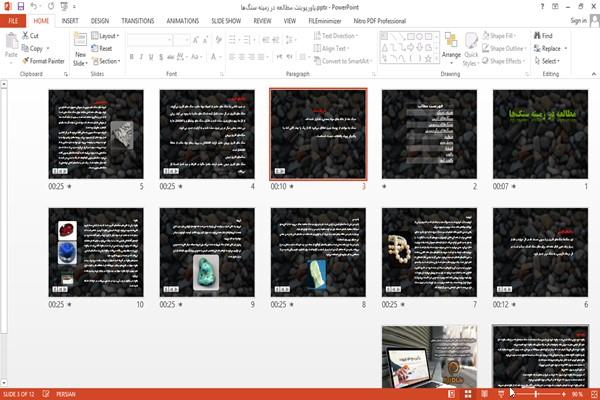600x400 pixels.
Task: Switch to the TRANSITIONS tab
Action: (138, 21)
